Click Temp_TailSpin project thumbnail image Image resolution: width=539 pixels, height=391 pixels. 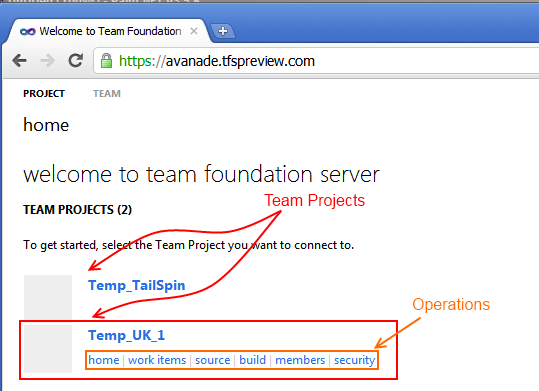[x=48, y=296]
